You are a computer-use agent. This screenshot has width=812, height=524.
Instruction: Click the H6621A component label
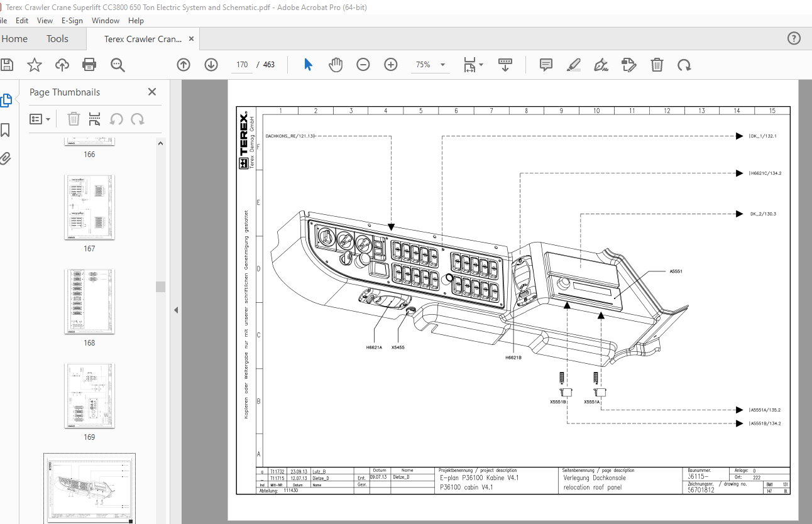[x=374, y=347]
